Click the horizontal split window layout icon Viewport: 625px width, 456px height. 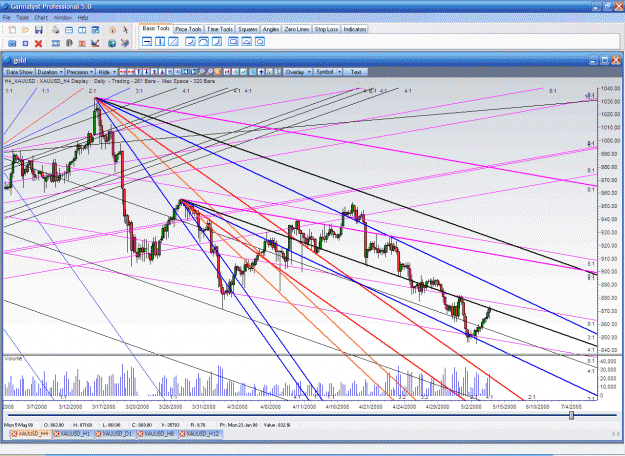tap(69, 30)
